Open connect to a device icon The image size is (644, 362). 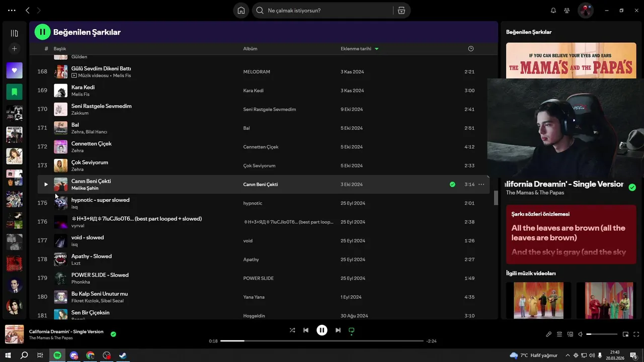pos(570,334)
